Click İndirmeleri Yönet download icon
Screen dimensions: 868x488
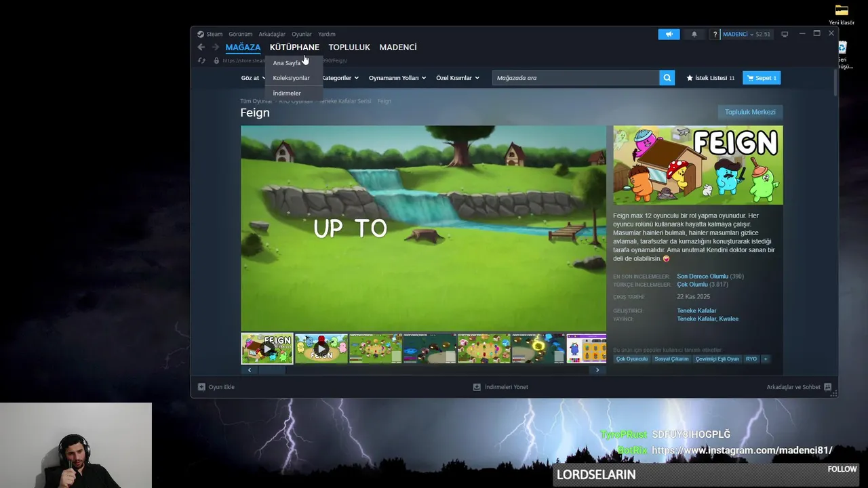[x=477, y=387]
